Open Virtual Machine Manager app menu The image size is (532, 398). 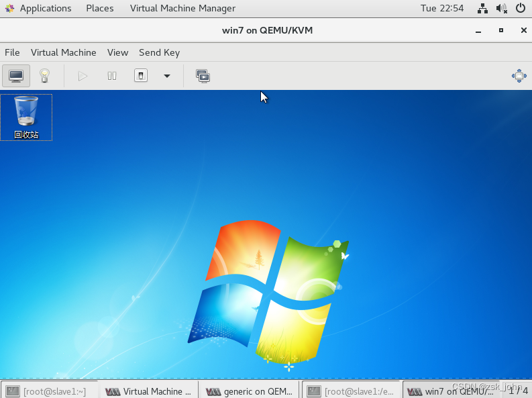tap(182, 8)
